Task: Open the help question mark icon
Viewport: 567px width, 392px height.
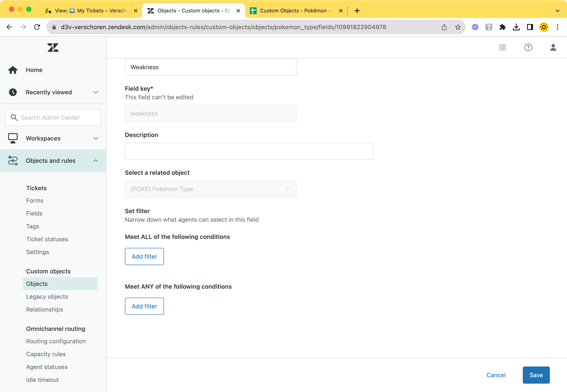Action: pos(528,47)
